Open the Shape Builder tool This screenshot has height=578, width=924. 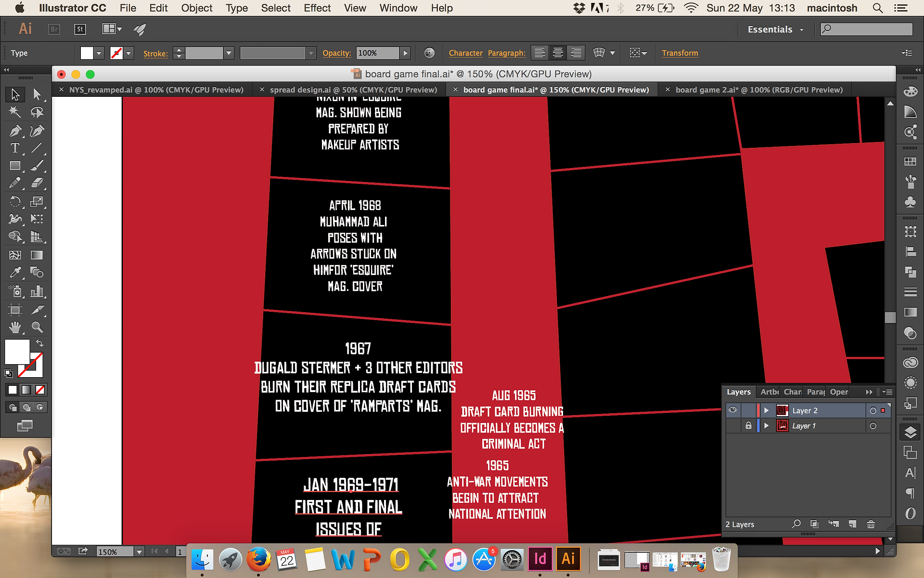tap(15, 236)
